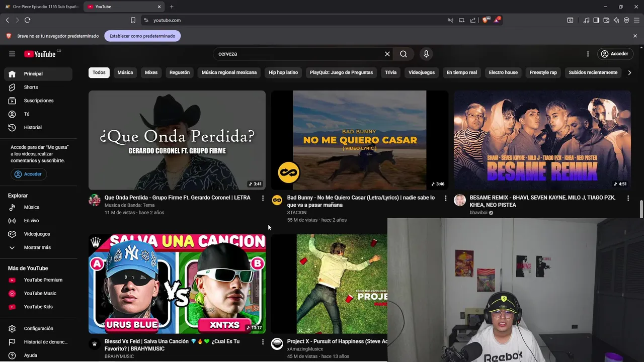The width and height of the screenshot is (644, 362).
Task: Select the Hip hop latino chip
Action: 283,72
